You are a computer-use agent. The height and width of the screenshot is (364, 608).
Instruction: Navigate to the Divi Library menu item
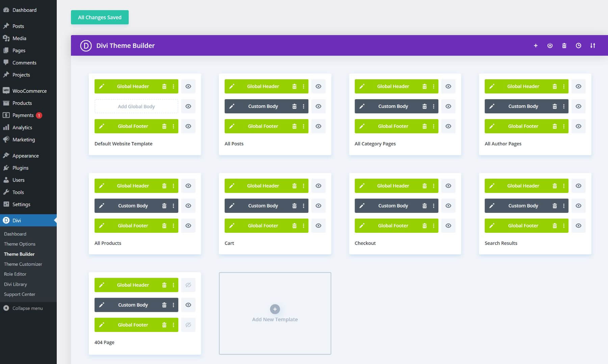click(x=15, y=284)
